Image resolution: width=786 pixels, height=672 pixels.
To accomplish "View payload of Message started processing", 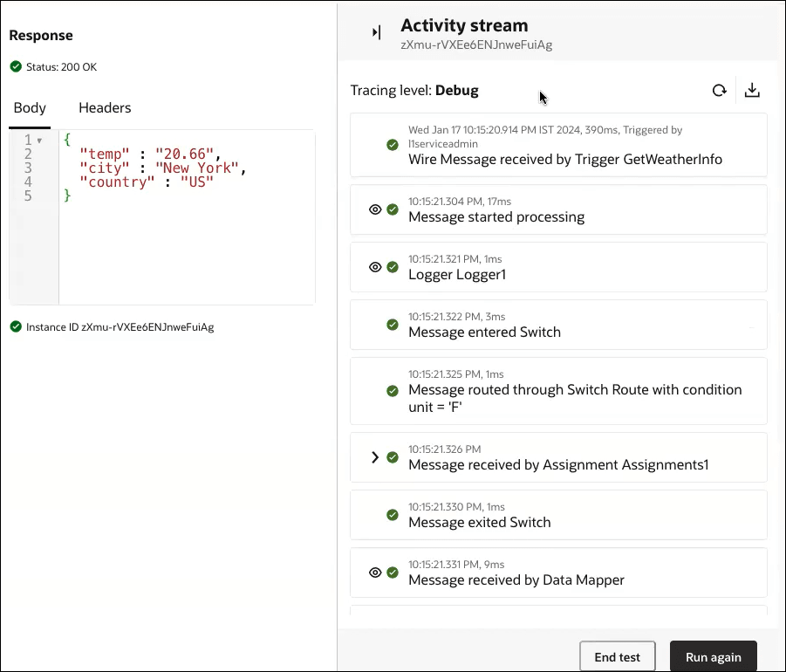I will coord(375,209).
